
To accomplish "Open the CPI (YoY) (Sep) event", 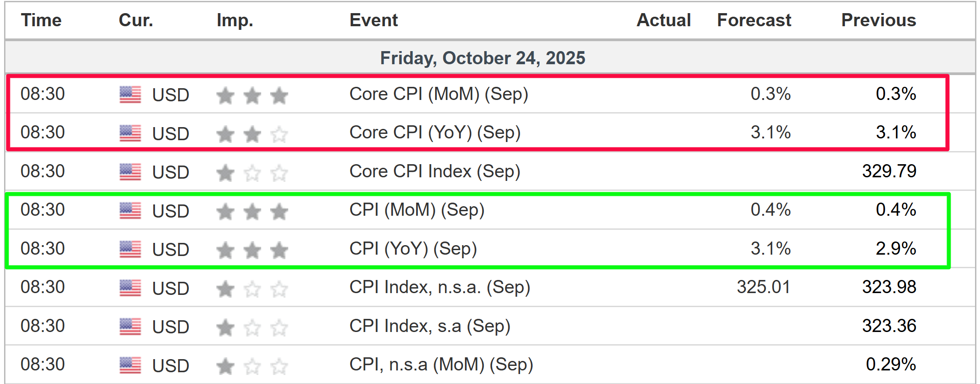I will coord(413,249).
